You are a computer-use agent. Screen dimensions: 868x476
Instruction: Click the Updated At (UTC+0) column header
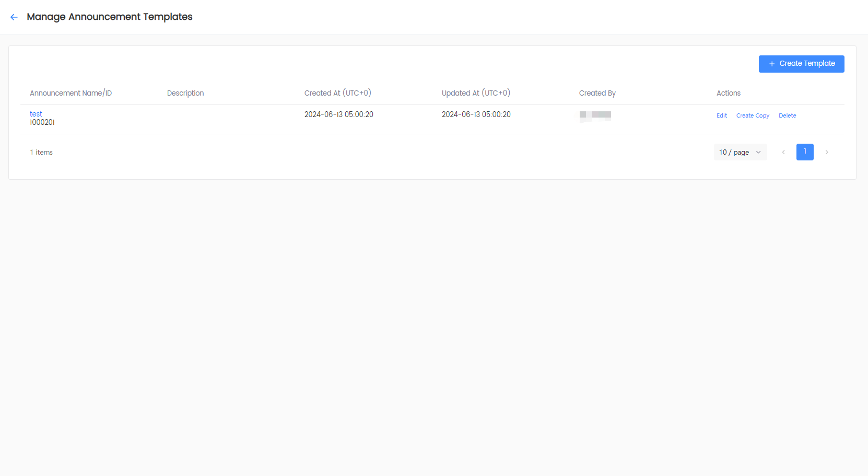[476, 93]
